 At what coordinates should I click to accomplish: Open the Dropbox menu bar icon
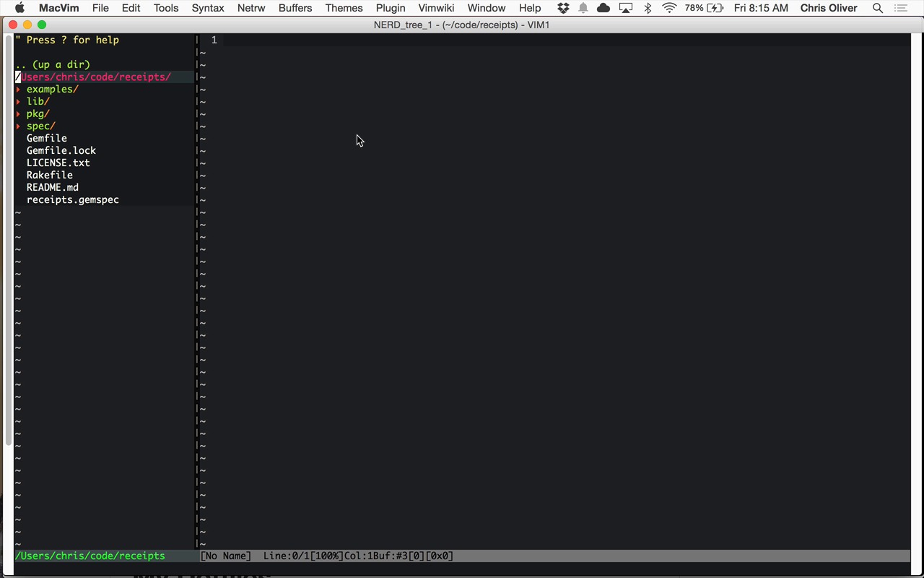tap(563, 8)
